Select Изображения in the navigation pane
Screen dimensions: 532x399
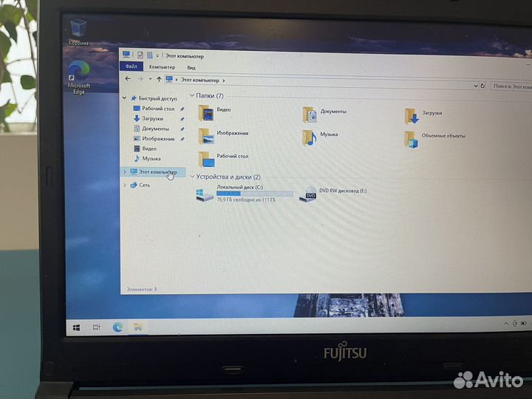point(158,139)
